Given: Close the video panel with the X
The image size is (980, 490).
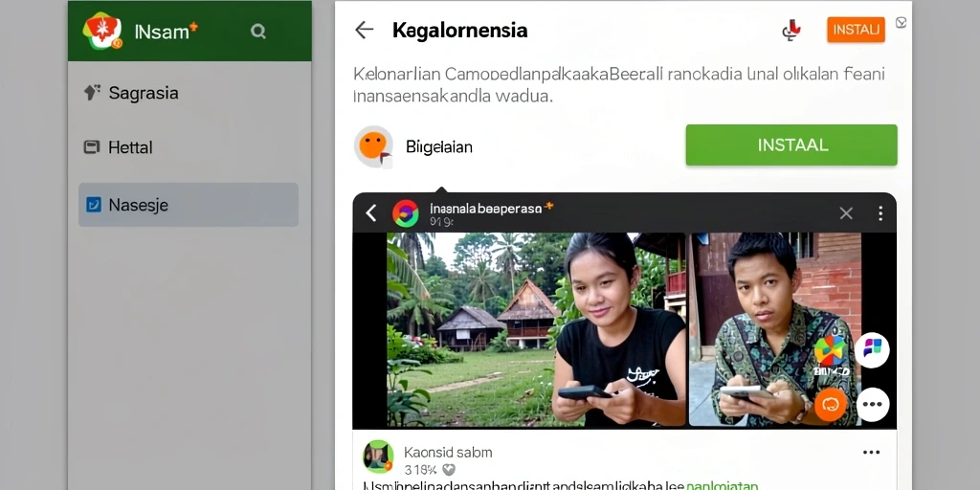Looking at the screenshot, I should pyautogui.click(x=846, y=213).
